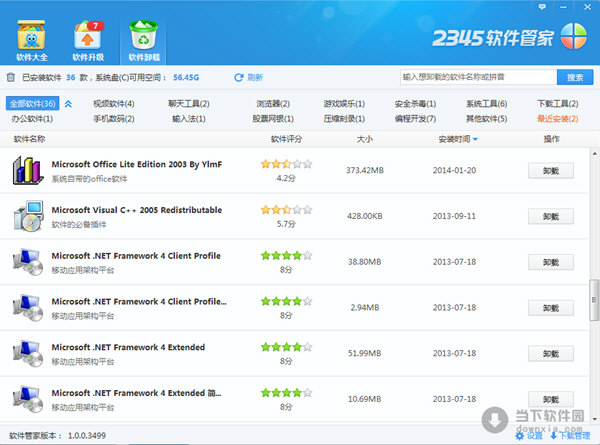Click the 刷新 refresh arrow icon
Image resolution: width=600 pixels, height=445 pixels.
coord(238,77)
